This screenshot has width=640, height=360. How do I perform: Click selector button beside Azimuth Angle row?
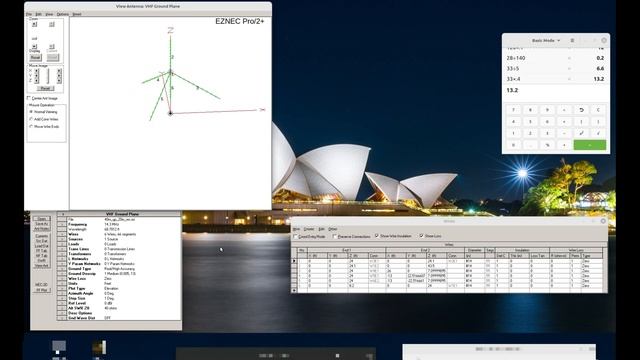click(x=62, y=293)
